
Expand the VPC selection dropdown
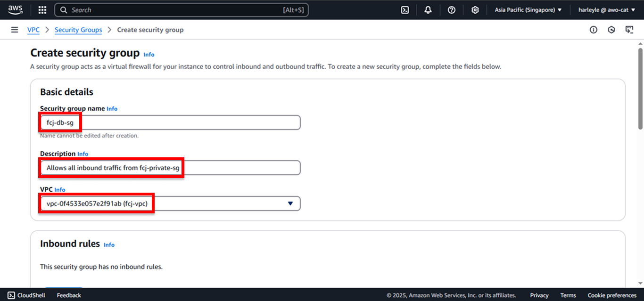click(x=170, y=203)
